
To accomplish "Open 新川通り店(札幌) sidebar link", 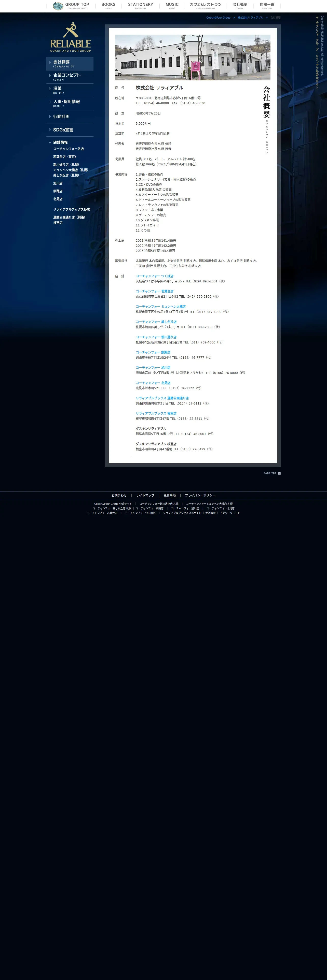I will tap(66, 165).
